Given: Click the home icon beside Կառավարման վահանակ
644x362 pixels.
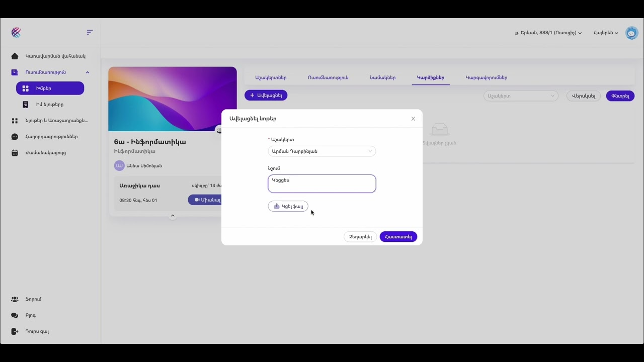Looking at the screenshot, I should click(x=15, y=56).
